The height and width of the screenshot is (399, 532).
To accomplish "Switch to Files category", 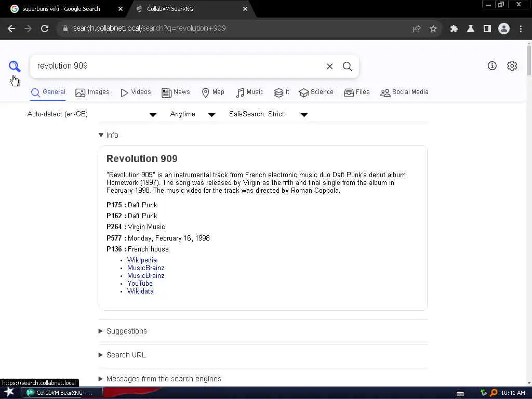I will pos(356,92).
